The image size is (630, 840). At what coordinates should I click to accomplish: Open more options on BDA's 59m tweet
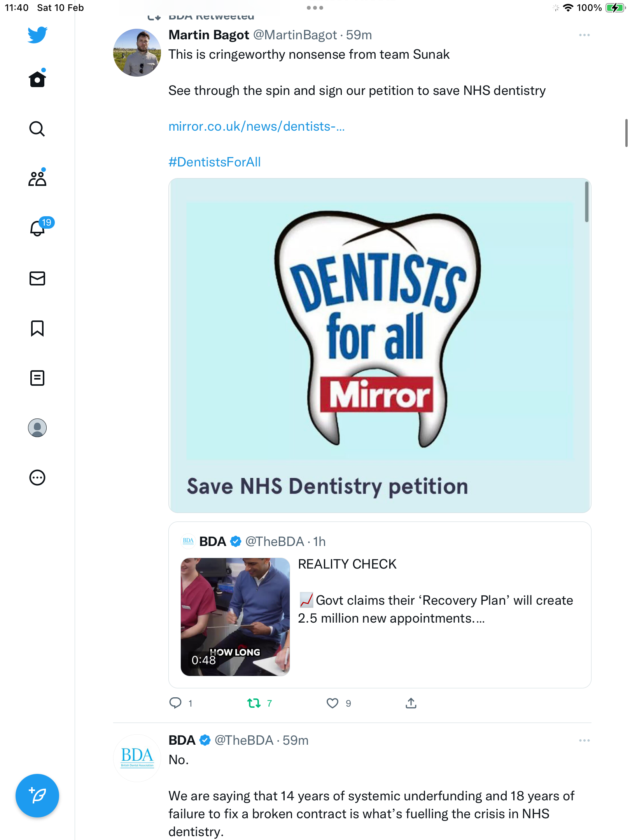(584, 740)
